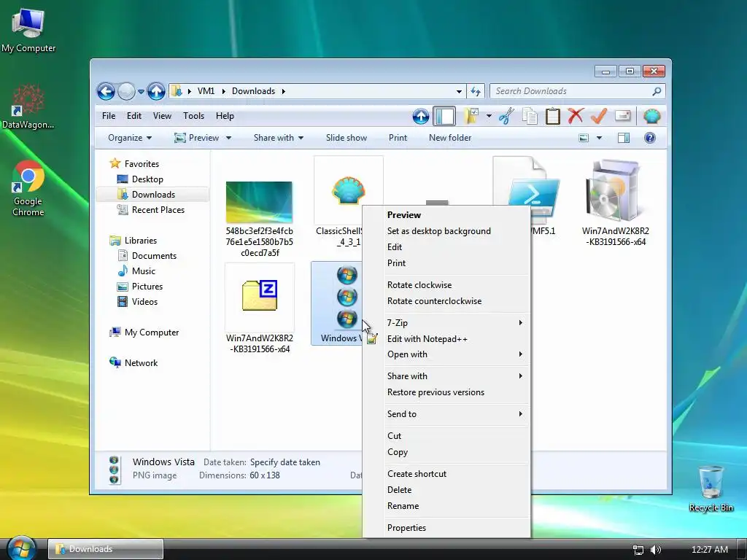The height and width of the screenshot is (560, 747).
Task: Click the search magnifier icon
Action: pos(657,91)
